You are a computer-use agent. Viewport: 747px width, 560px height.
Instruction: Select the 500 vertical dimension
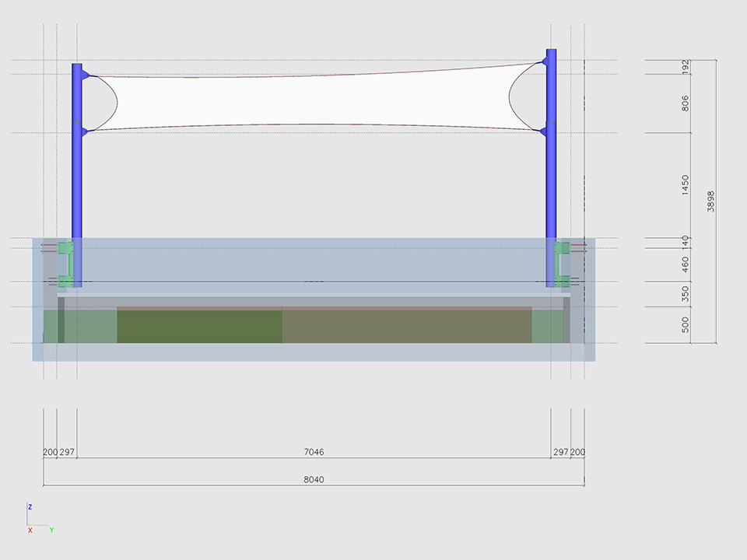pyautogui.click(x=685, y=325)
